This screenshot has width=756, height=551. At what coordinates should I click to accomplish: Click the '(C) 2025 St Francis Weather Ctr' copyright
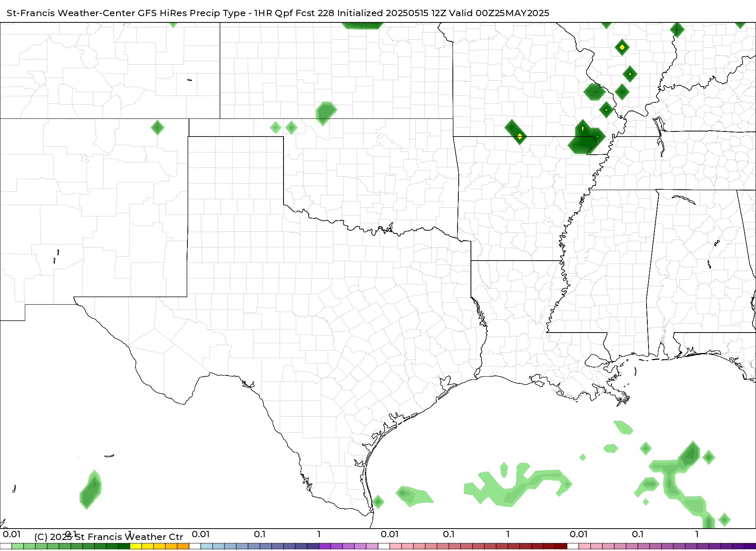[109, 537]
